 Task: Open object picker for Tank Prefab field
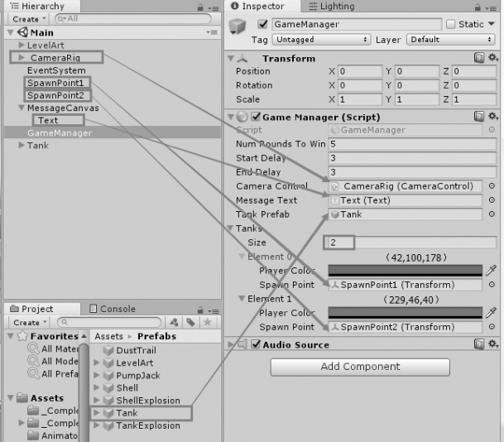coord(492,214)
